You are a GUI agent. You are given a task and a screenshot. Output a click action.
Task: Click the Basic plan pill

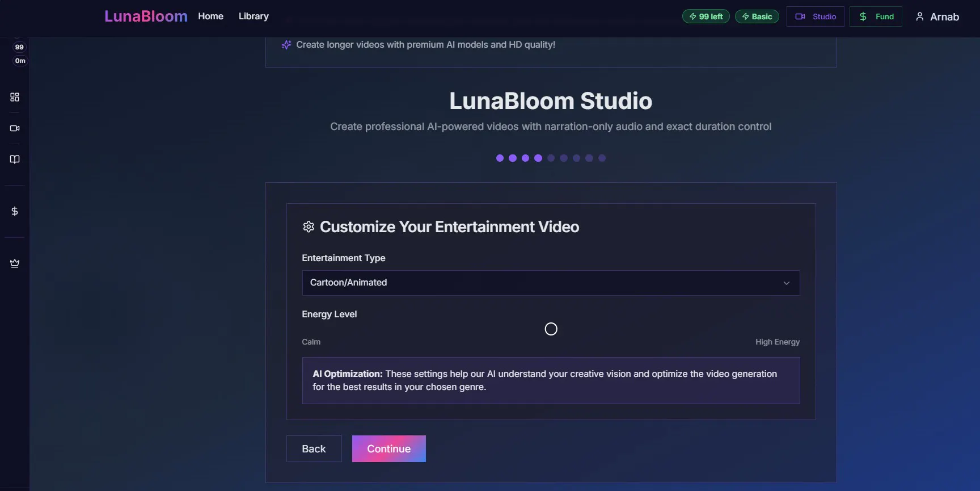(x=757, y=16)
